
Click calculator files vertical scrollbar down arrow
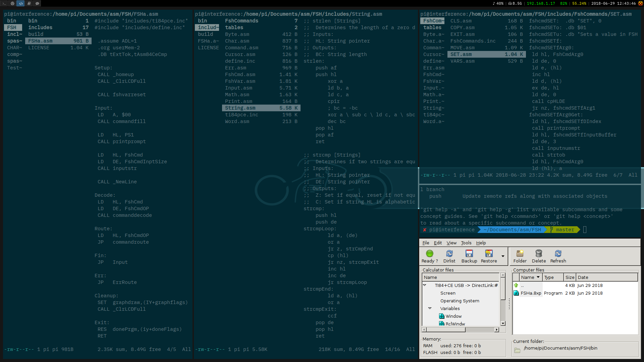[x=503, y=323]
